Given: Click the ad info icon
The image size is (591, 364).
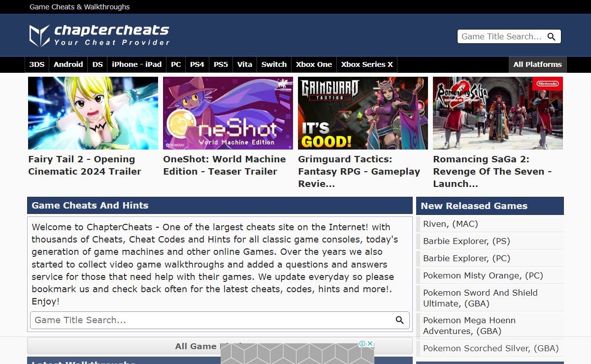Looking at the screenshot, I should [x=362, y=344].
